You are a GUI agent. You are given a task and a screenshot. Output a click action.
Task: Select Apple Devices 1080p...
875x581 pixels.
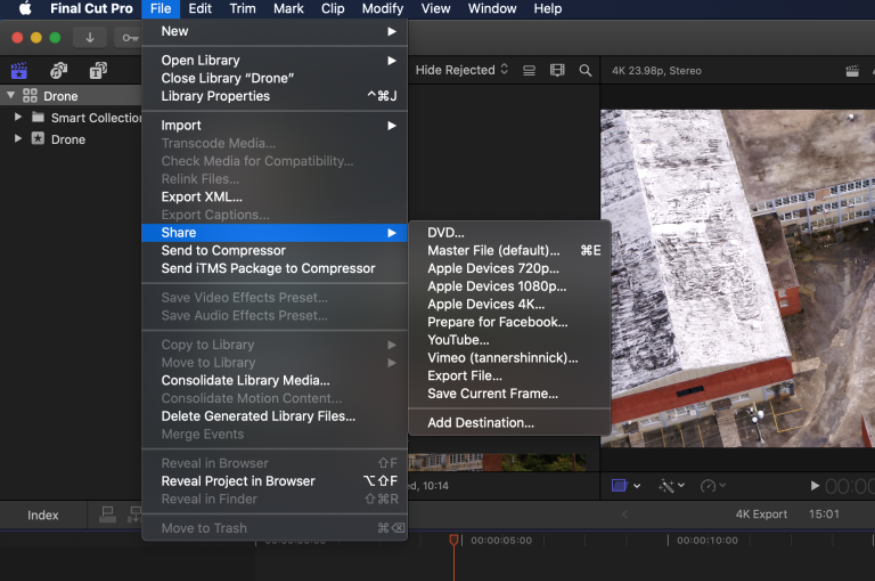click(509, 286)
